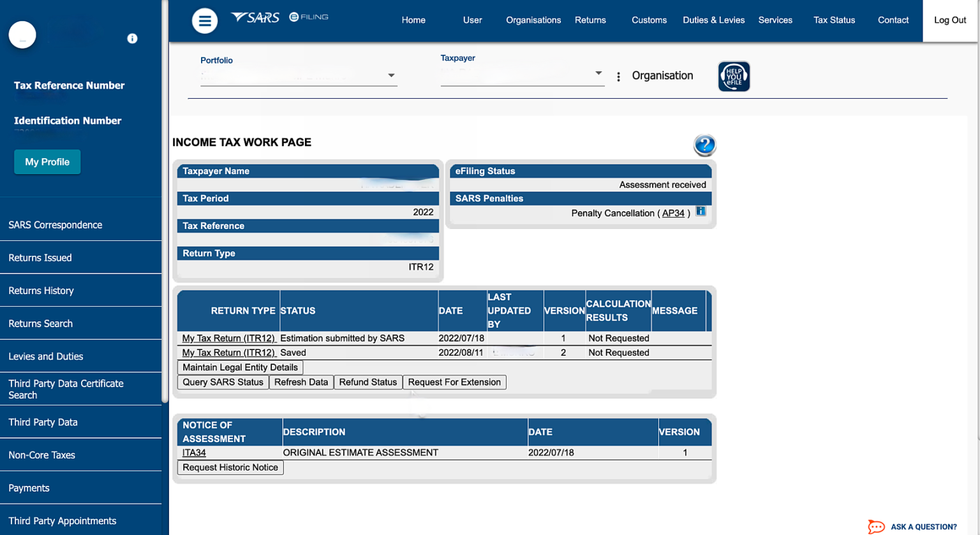Open Third Party Appointments in sidebar
This screenshot has width=980, height=535.
pos(81,521)
